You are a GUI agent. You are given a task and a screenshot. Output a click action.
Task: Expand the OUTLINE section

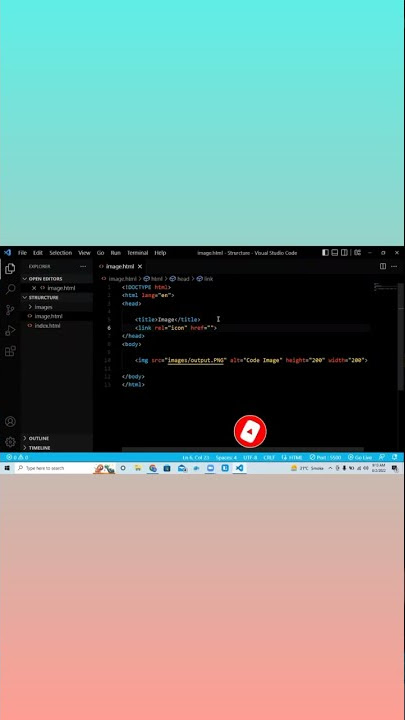tap(39, 439)
